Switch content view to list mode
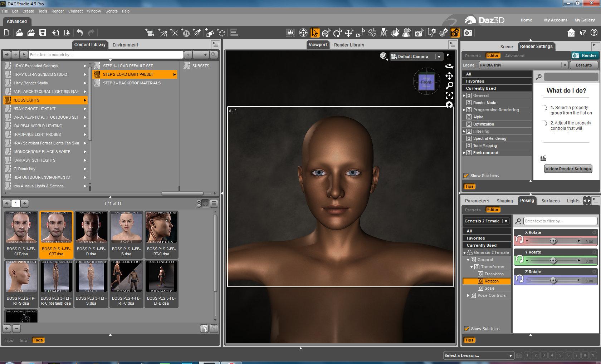The width and height of the screenshot is (601, 364). click(214, 203)
